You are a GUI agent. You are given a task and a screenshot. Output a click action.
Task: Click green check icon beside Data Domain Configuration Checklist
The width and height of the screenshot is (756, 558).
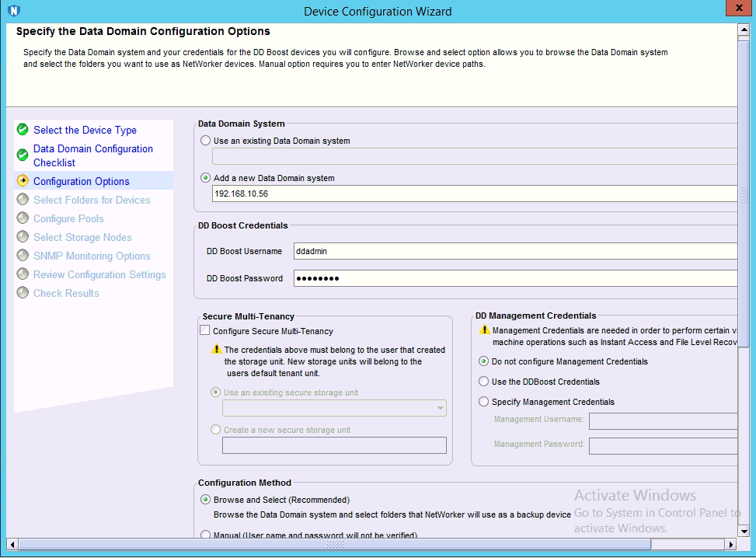[x=23, y=155]
